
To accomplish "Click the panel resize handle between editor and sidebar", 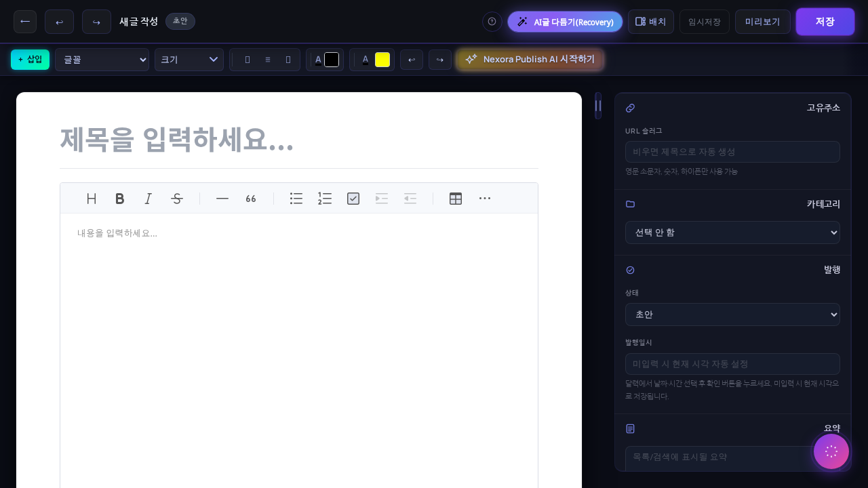I will coord(598,106).
